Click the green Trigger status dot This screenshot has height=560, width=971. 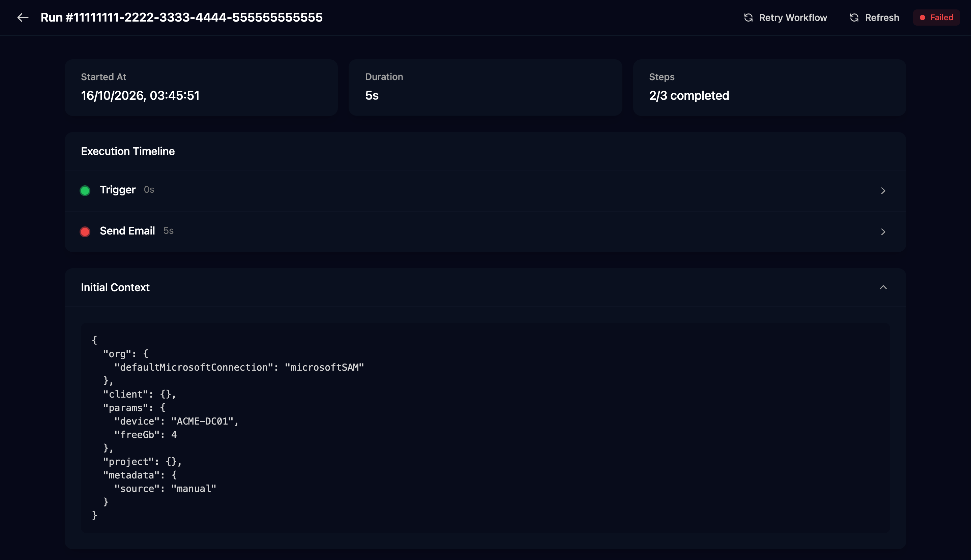(x=85, y=190)
